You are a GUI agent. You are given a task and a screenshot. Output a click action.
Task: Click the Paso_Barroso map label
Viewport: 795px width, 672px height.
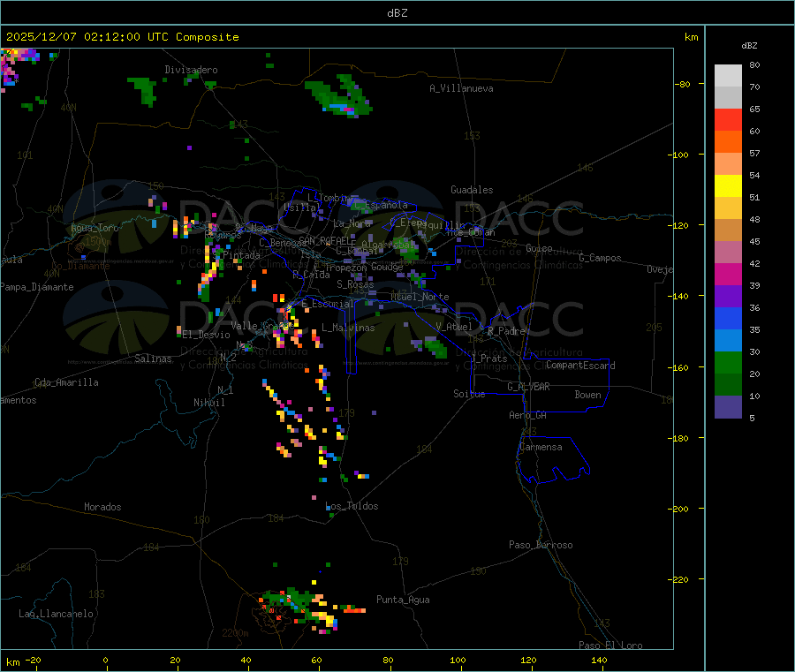pos(541,545)
